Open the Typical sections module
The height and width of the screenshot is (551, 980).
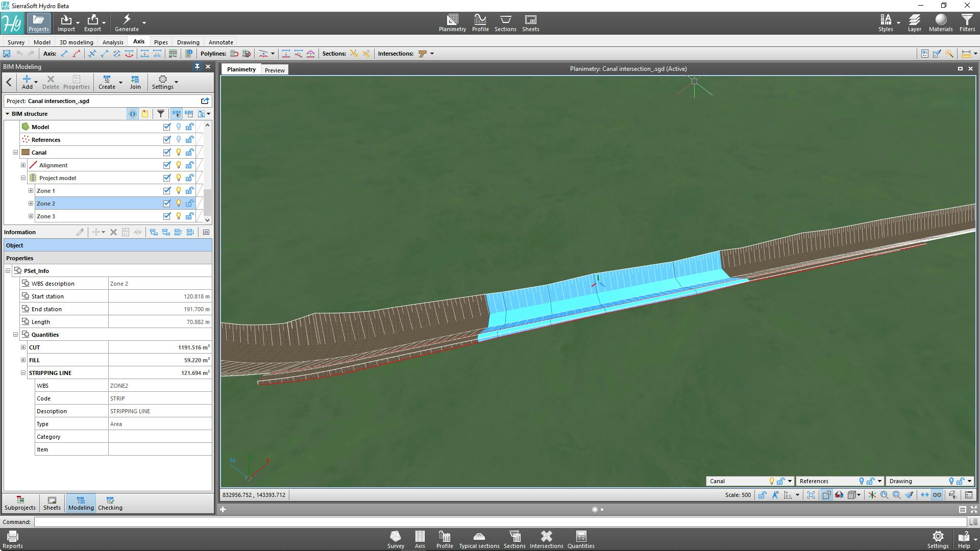pos(479,537)
